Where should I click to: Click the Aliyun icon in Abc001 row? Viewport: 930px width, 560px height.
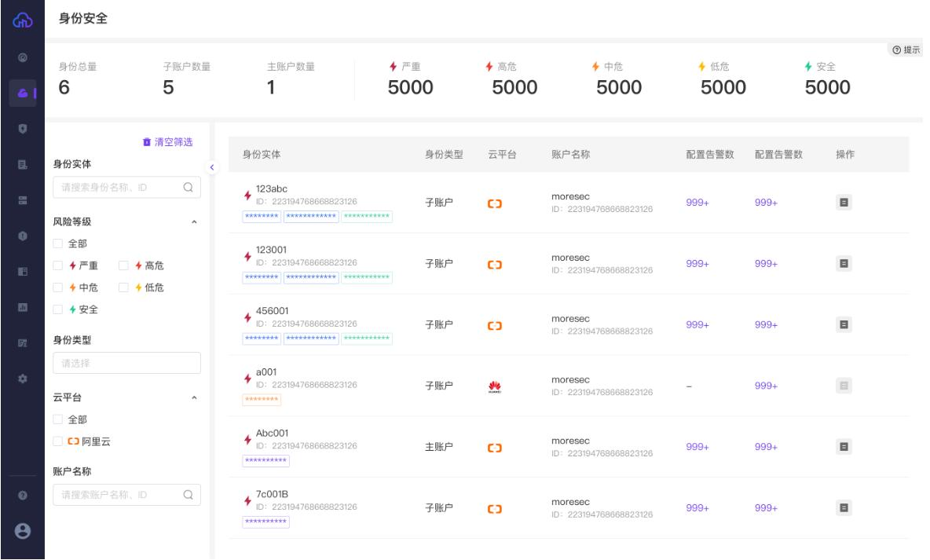(495, 448)
